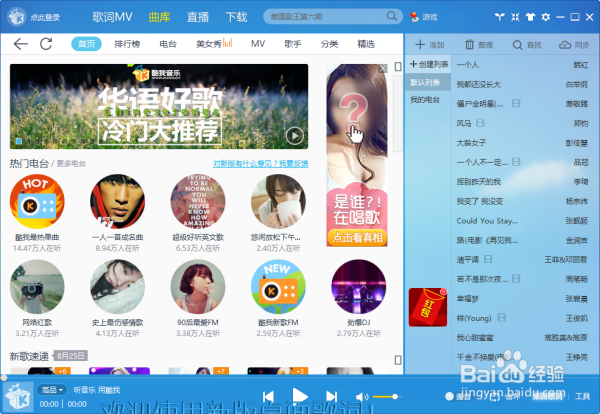Screen dimensions: 600x414
Task: Open the 工具 menu in the player bar
Action: pos(582,396)
